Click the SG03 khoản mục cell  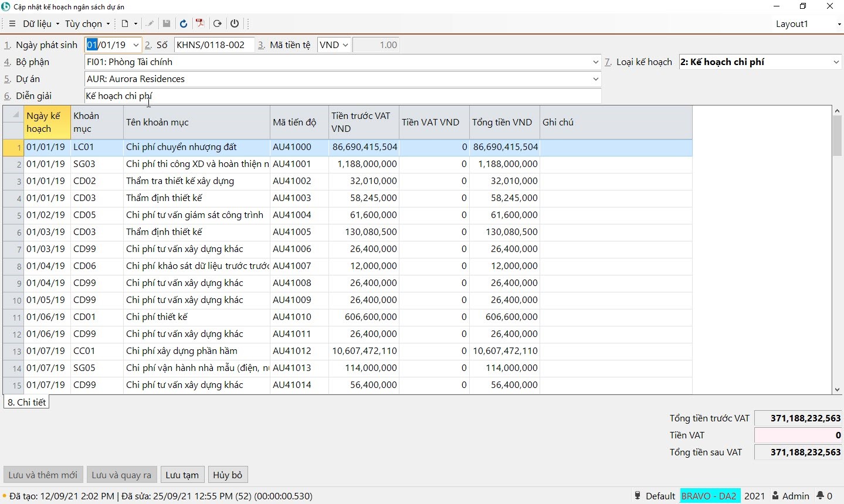coord(97,164)
